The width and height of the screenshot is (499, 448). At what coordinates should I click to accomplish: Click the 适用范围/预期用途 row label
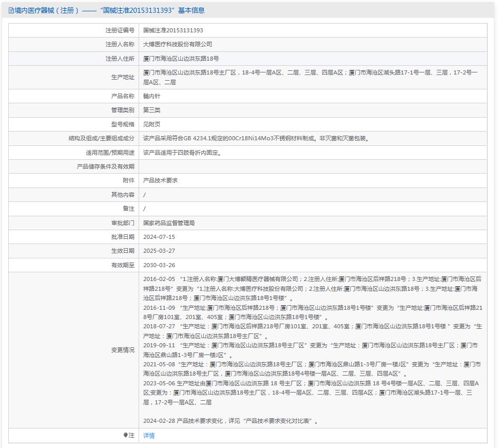tap(110, 153)
